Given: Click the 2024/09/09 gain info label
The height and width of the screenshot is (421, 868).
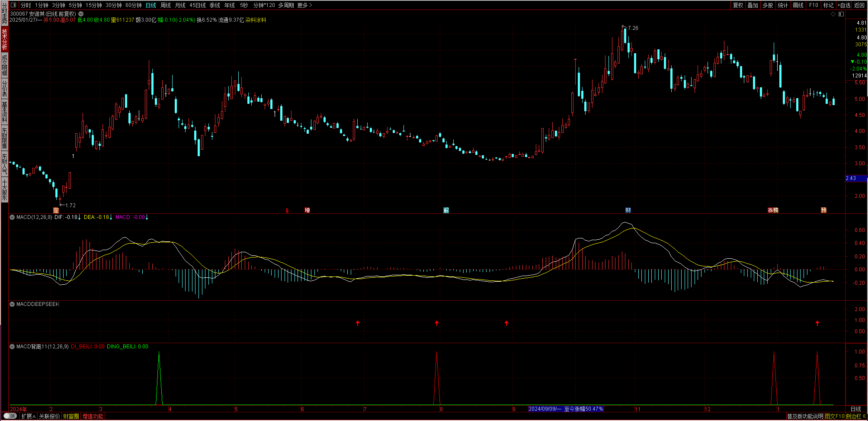Looking at the screenshot, I should [566, 409].
